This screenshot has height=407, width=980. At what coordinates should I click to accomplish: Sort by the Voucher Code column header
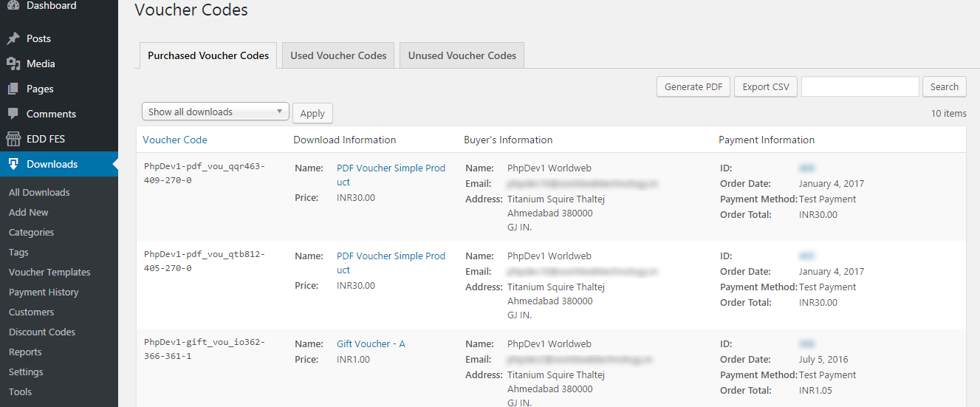175,140
